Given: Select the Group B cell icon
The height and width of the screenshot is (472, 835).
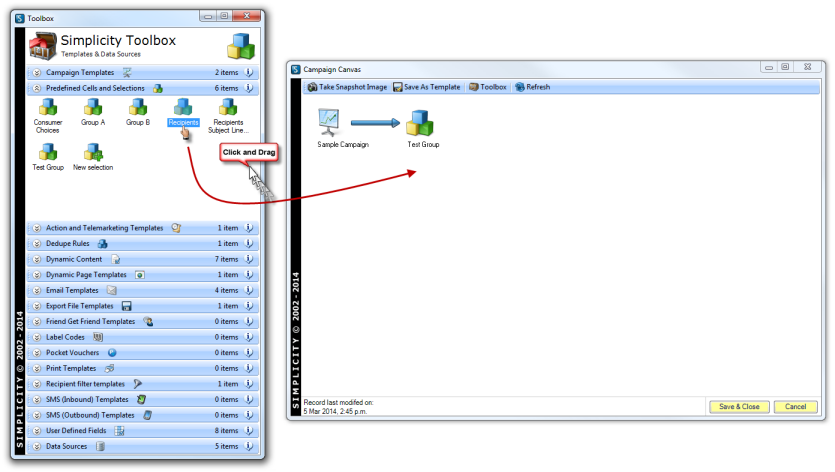Looking at the screenshot, I should pos(138,106).
